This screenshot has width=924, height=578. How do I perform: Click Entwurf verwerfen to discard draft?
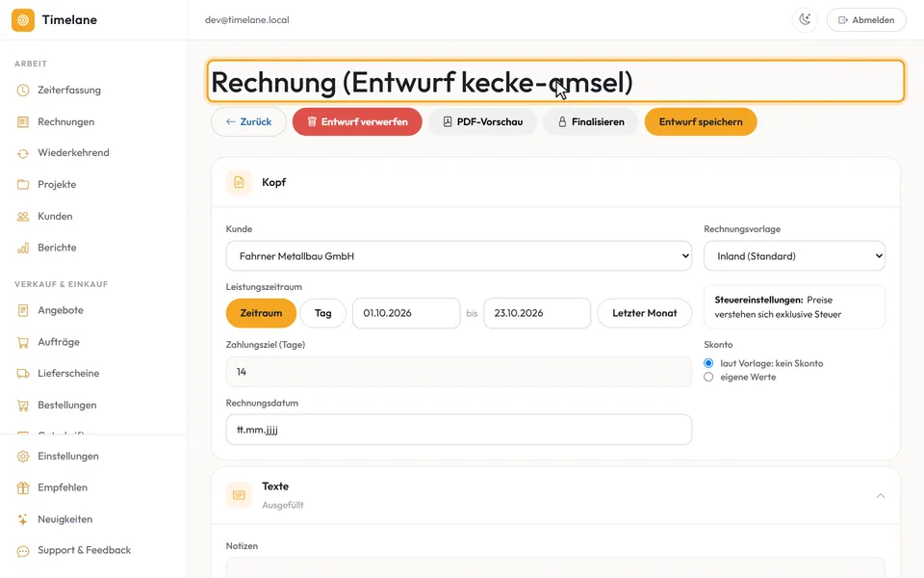point(357,122)
